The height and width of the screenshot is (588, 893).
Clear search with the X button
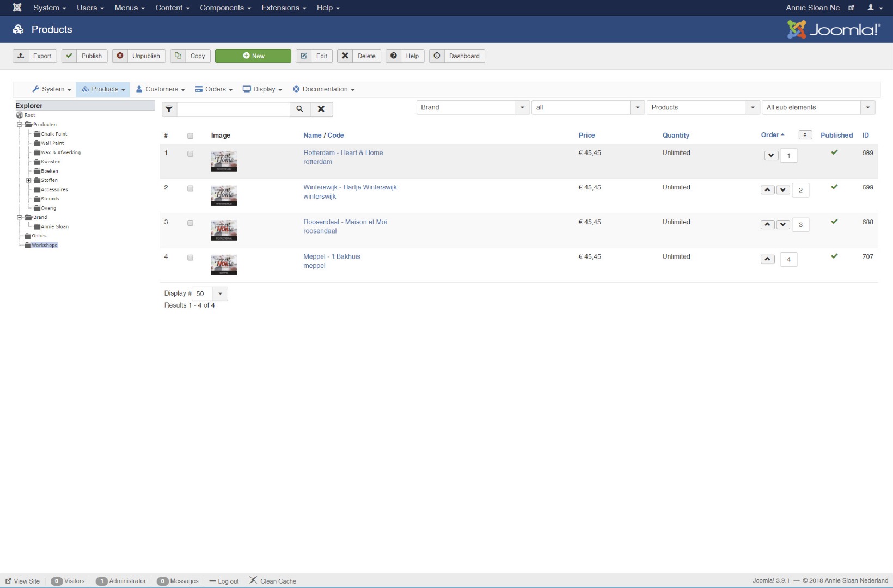coord(321,109)
